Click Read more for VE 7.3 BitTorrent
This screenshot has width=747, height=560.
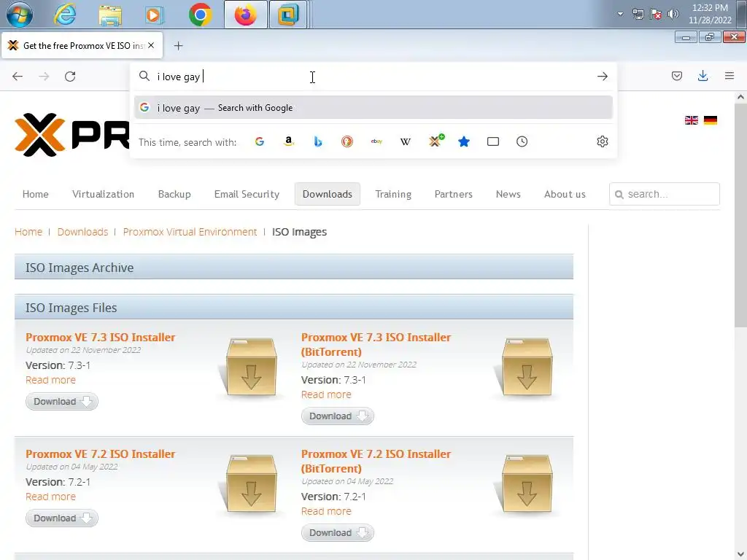coord(326,394)
